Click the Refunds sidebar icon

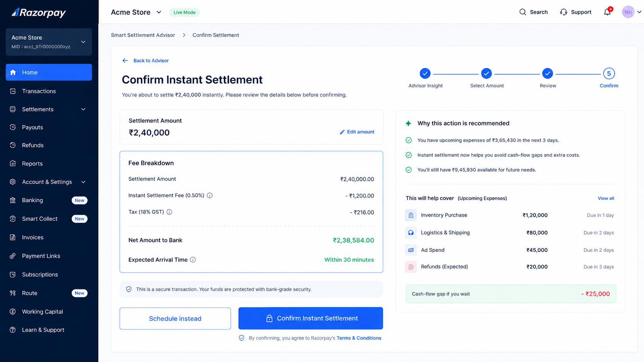click(x=13, y=145)
